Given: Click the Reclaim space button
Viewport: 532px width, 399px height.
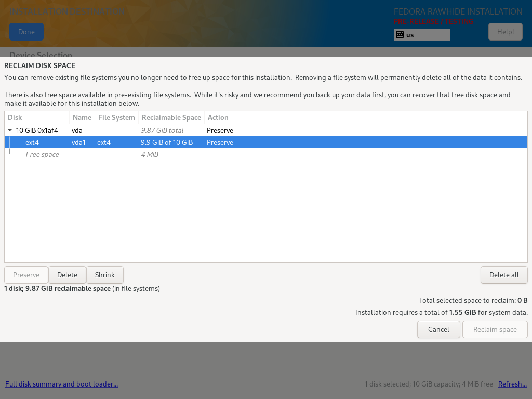Looking at the screenshot, I should [x=495, y=329].
